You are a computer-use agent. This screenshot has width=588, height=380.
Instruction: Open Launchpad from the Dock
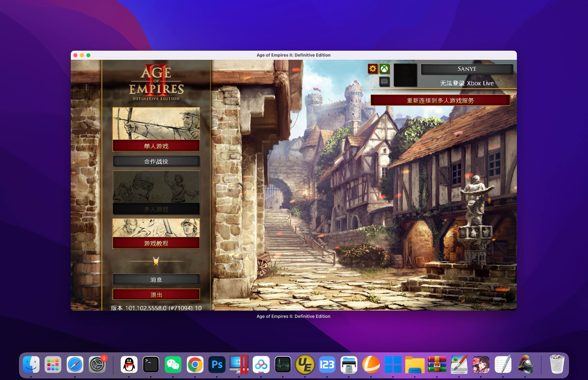pyautogui.click(x=53, y=364)
